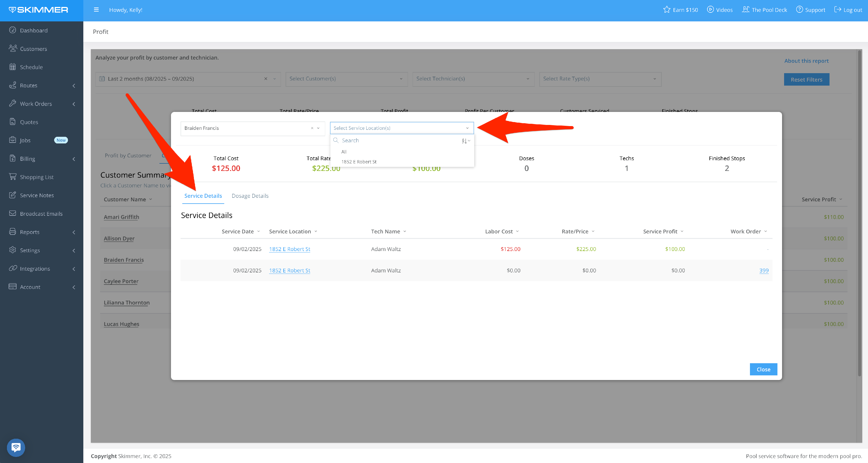The image size is (868, 463).
Task: Click the Shopping List cart icon
Action: point(12,176)
